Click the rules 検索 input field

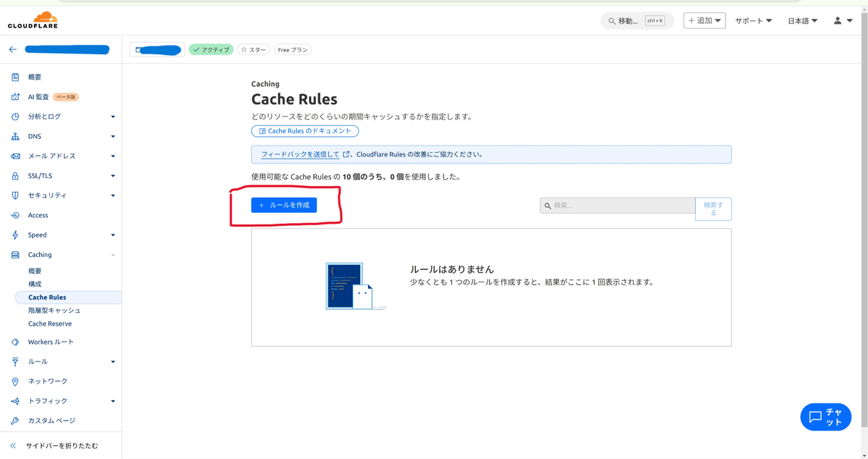(618, 206)
